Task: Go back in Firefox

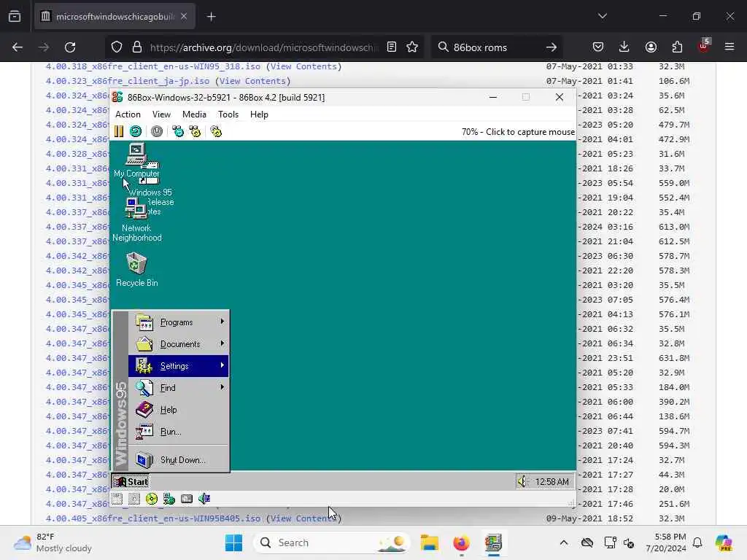Action: pyautogui.click(x=18, y=47)
